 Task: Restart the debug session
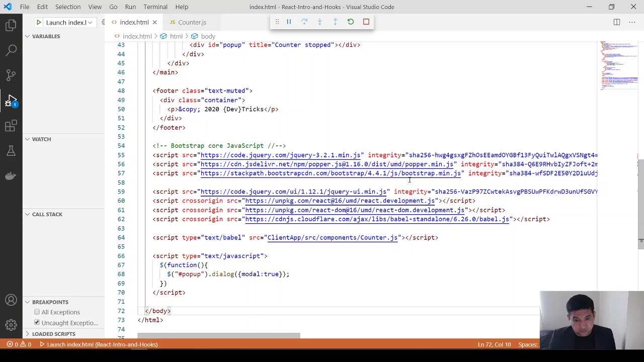(x=351, y=22)
